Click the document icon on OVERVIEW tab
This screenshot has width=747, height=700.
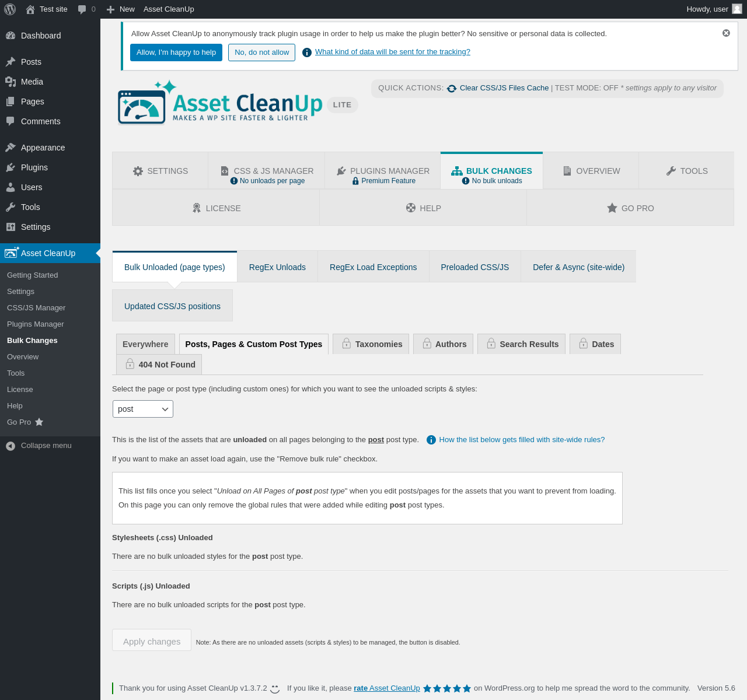coord(567,171)
